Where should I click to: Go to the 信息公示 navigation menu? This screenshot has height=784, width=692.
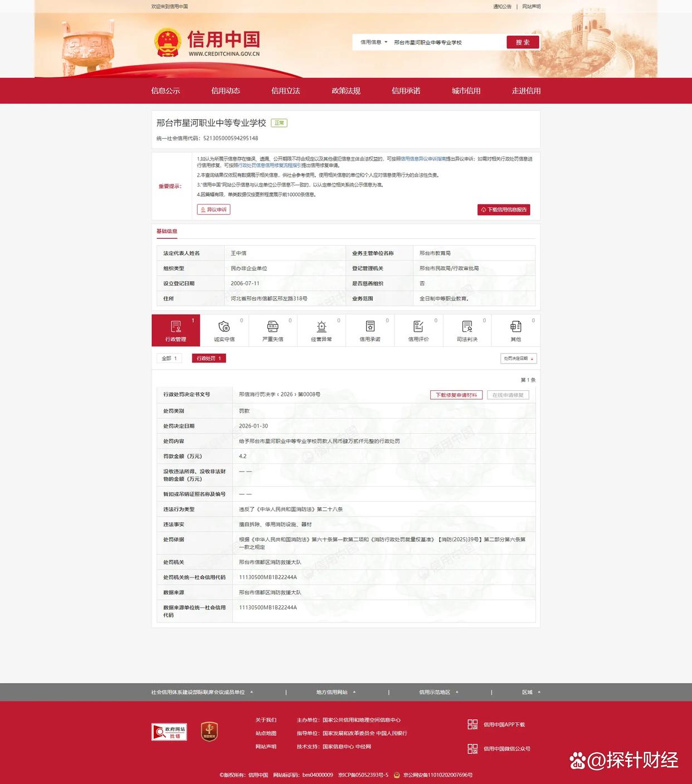click(165, 91)
